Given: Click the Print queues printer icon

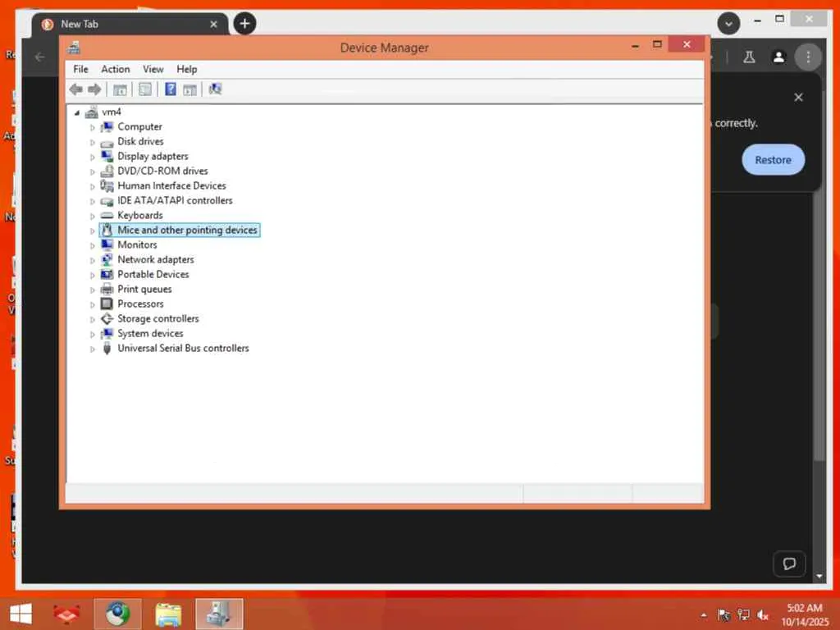Looking at the screenshot, I should coord(107,290).
